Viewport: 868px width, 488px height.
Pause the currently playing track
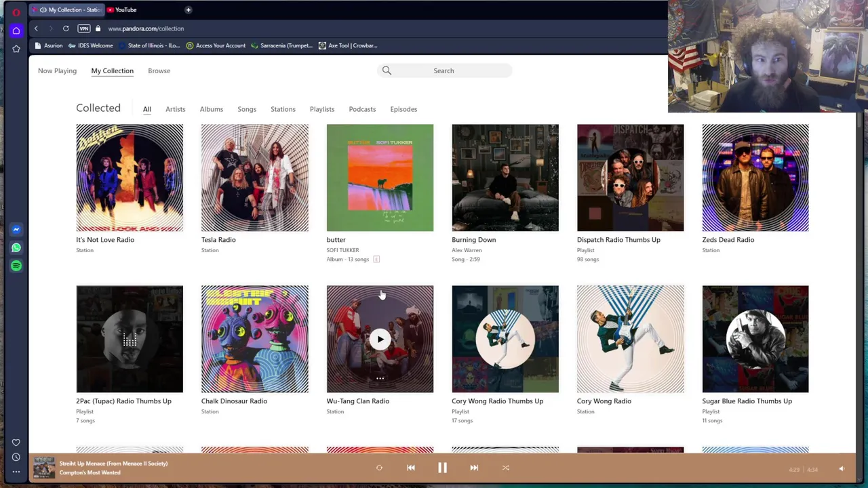pyautogui.click(x=442, y=468)
